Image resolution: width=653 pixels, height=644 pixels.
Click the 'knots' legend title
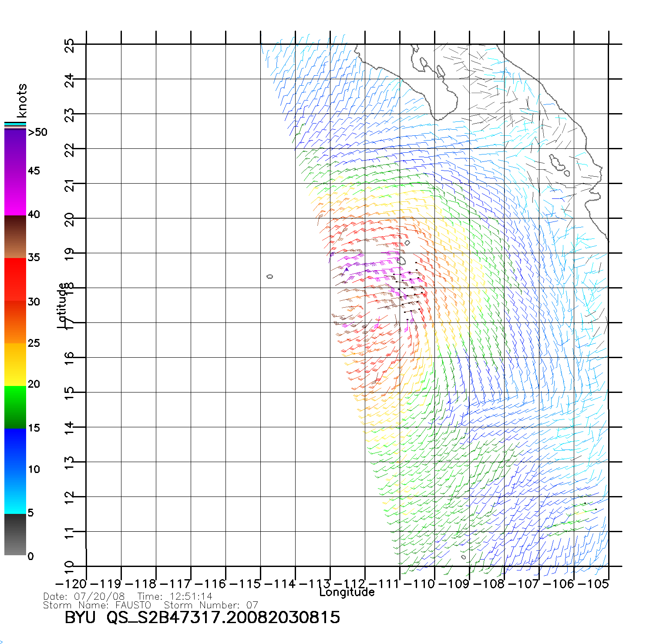[x=22, y=101]
